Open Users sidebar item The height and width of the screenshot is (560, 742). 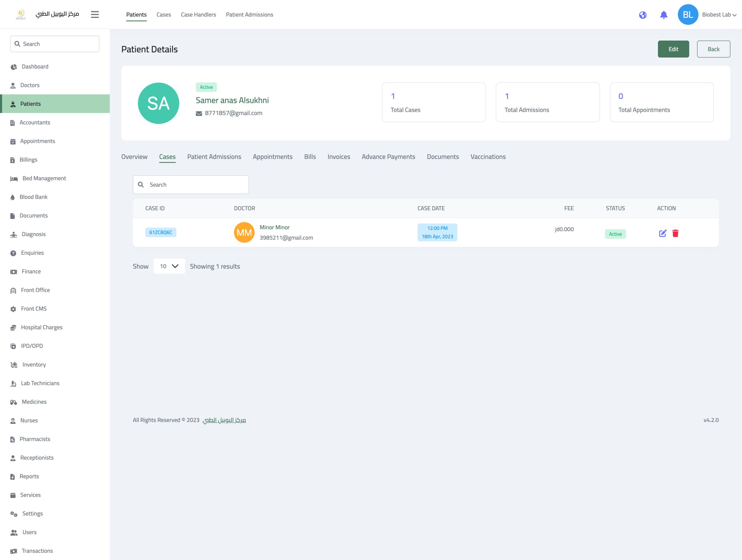[x=55, y=532]
